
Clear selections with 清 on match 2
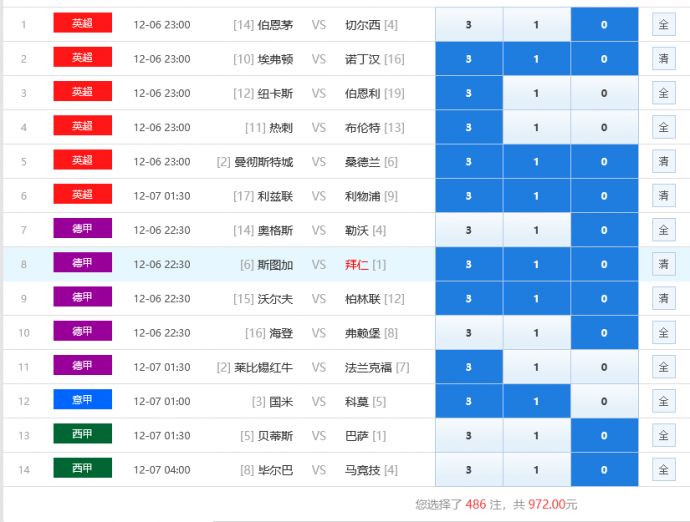[663, 59]
